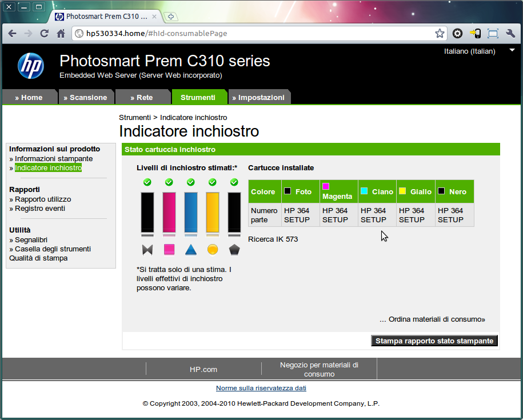Open Segnalibri under Utilità

tap(31, 240)
